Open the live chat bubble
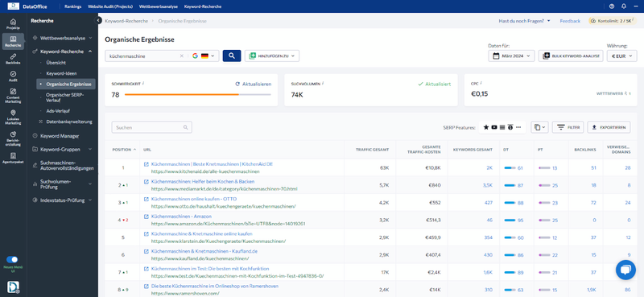Image resolution: width=644 pixels, height=297 pixels. point(625,270)
